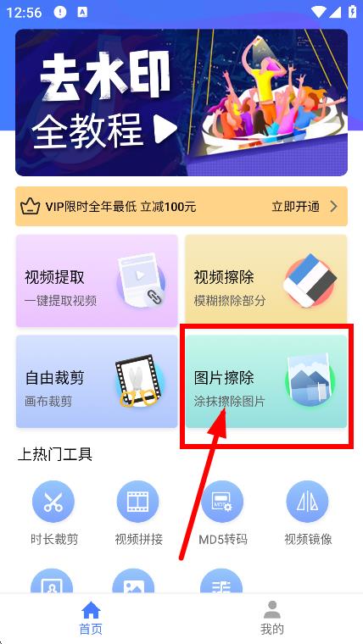Tap the eraser icon in 视频擦除 card
The height and width of the screenshot is (644, 363).
pyautogui.click(x=310, y=281)
